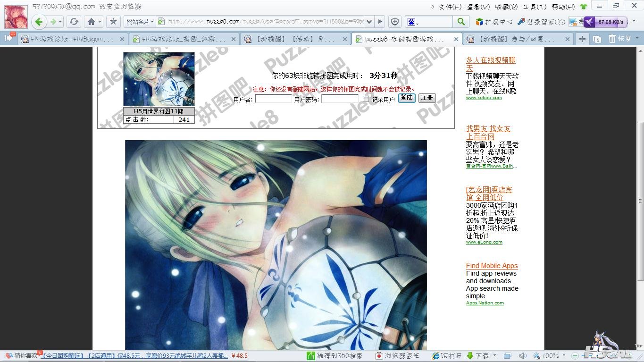Open the 帮助(H) menu
Viewport: 644px width, 362px height.
coord(563,7)
